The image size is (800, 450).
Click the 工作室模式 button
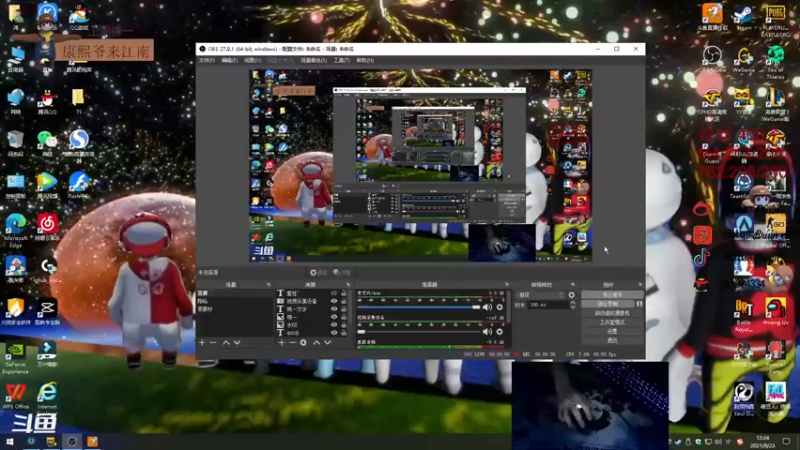click(612, 322)
